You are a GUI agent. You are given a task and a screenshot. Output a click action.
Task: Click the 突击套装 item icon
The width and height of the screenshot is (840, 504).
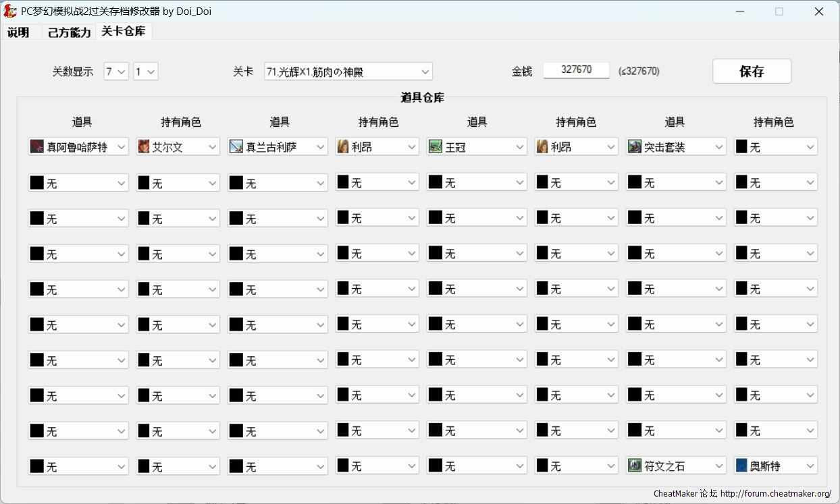point(634,146)
